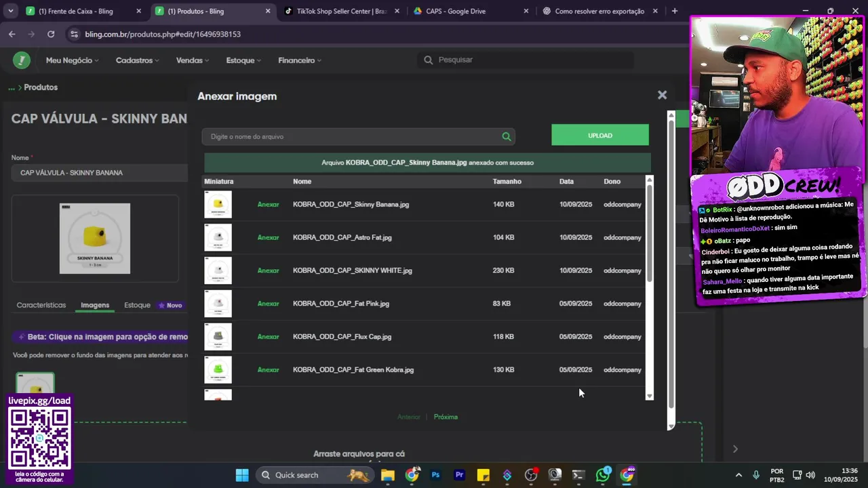Click the volume icon in system tray
The height and width of the screenshot is (488, 868).
click(x=810, y=475)
